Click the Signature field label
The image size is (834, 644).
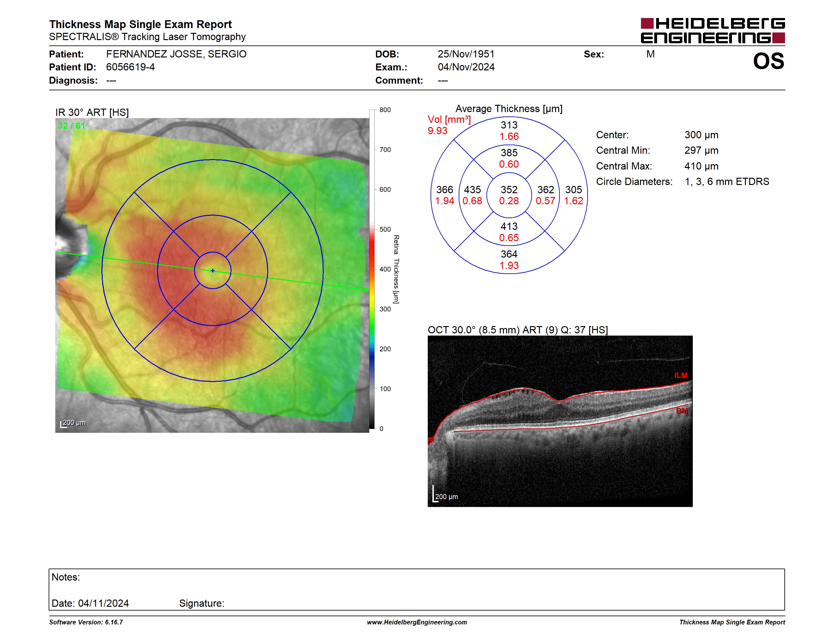point(202,603)
